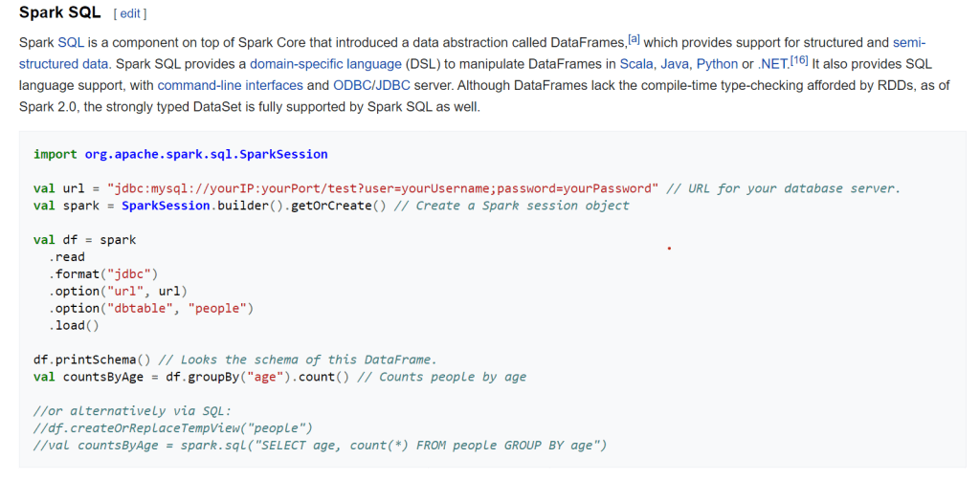Open the SQL link in first sentence
Image resolution: width=980 pixels, height=480 pixels.
click(x=71, y=43)
